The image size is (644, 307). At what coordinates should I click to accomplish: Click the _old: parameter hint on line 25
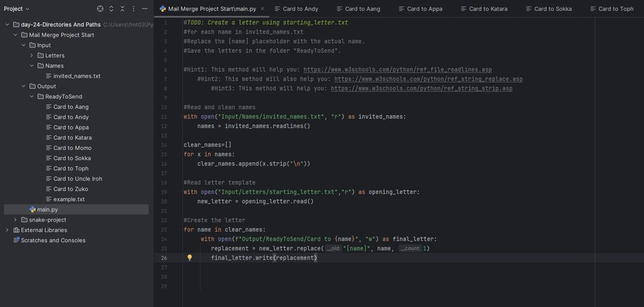click(334, 248)
